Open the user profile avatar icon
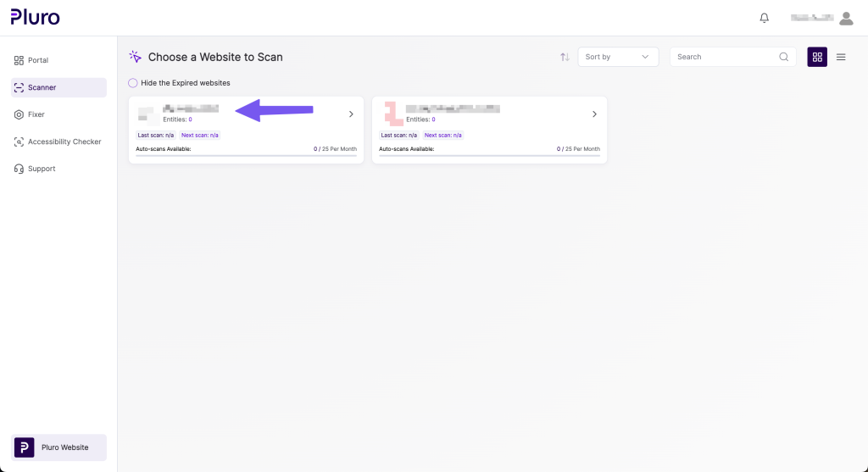This screenshot has width=868, height=472. [x=846, y=18]
